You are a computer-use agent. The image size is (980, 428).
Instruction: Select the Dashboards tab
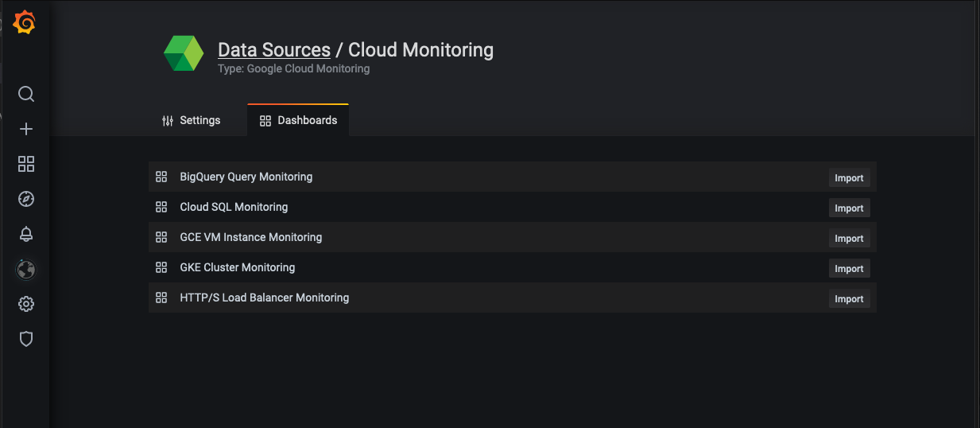point(298,120)
